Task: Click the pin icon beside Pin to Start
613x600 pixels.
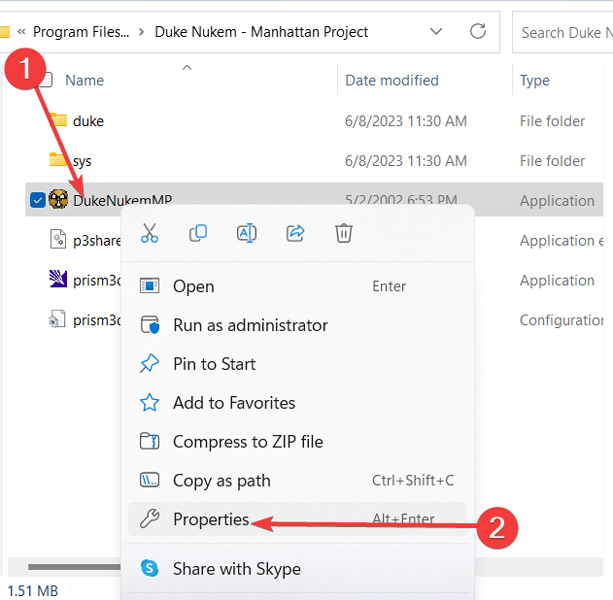Action: pyautogui.click(x=149, y=364)
